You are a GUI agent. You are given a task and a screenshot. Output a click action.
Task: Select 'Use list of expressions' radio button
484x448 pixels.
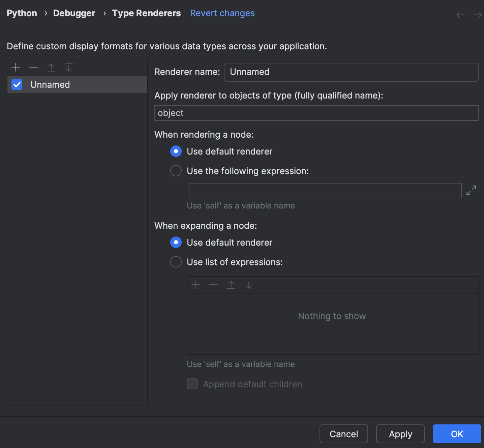coord(176,262)
